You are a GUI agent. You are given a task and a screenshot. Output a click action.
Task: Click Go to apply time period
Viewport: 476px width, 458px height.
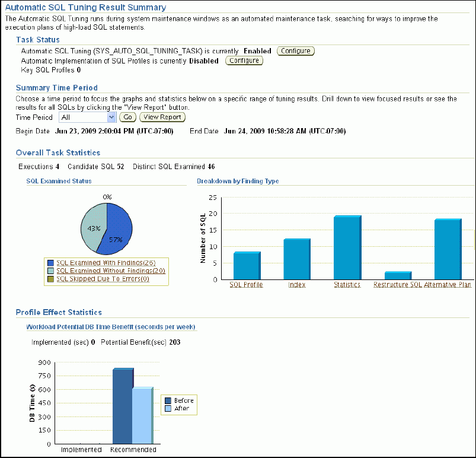point(128,117)
